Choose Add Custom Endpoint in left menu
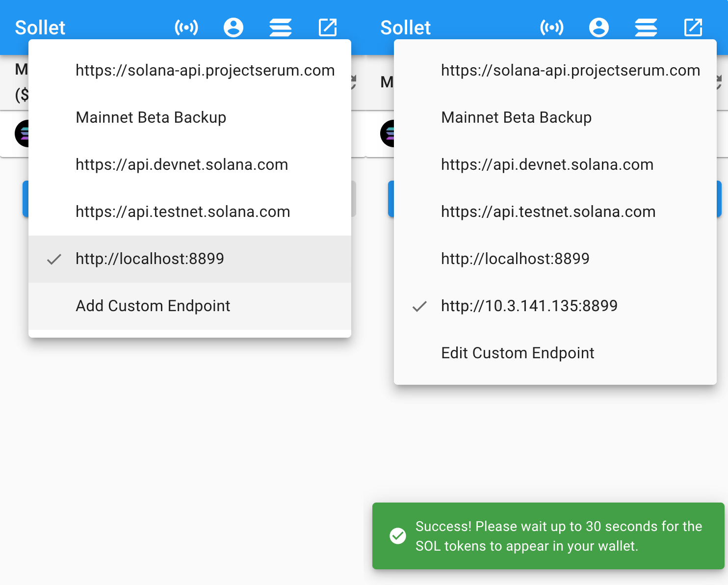Screen dimensions: 728x585 pos(190,306)
